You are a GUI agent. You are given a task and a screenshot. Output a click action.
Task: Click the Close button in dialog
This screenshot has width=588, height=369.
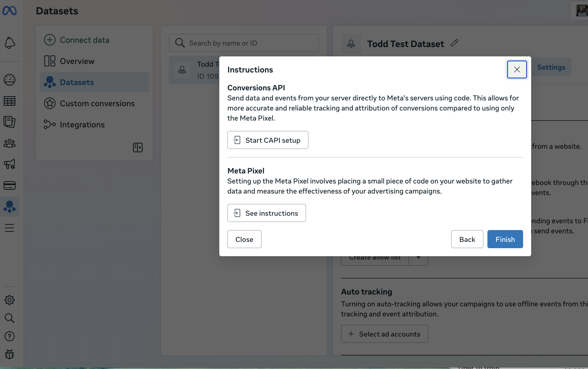(x=244, y=239)
